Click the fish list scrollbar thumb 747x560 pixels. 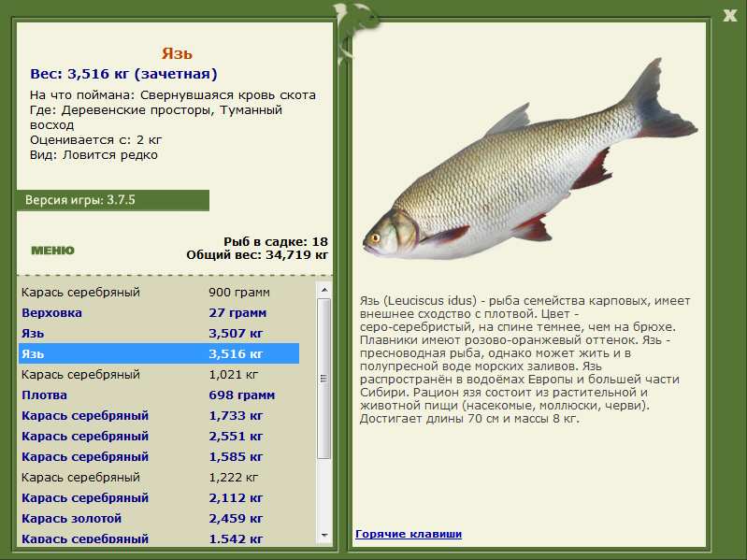(x=324, y=379)
